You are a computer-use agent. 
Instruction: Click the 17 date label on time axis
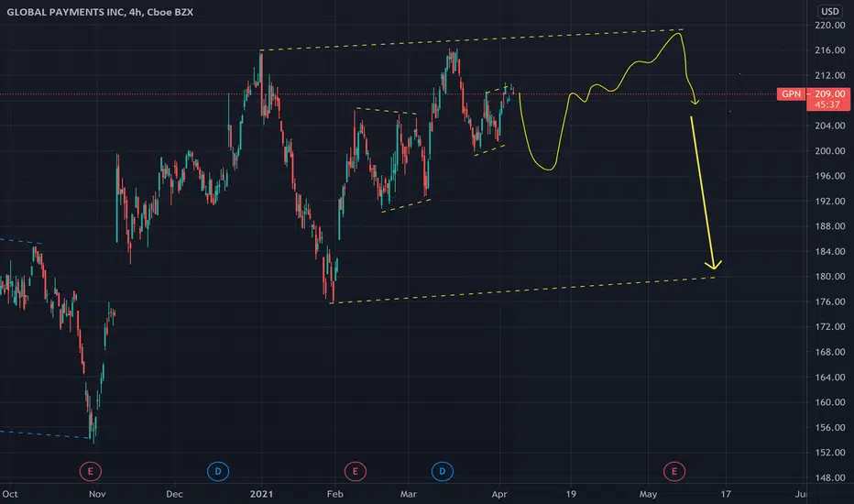click(x=726, y=494)
